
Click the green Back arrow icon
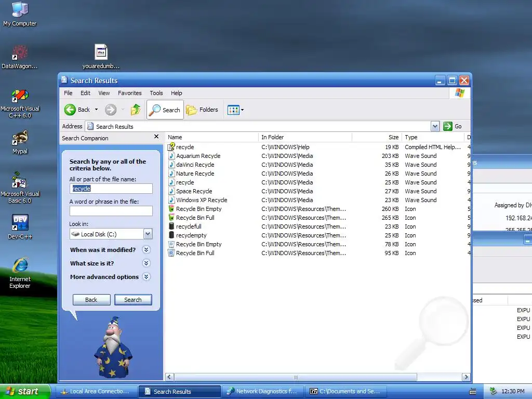(x=70, y=110)
